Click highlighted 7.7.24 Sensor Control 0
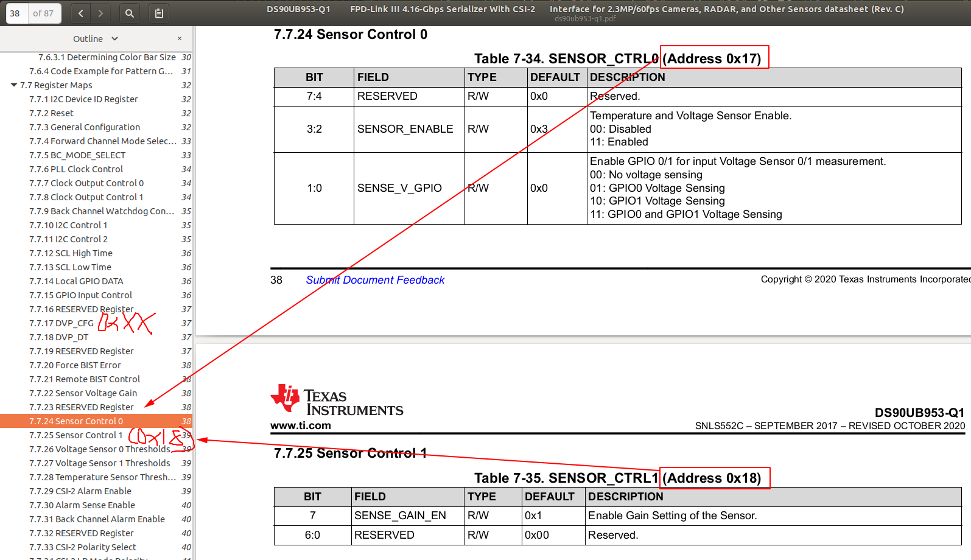This screenshot has width=971, height=560. coord(96,421)
